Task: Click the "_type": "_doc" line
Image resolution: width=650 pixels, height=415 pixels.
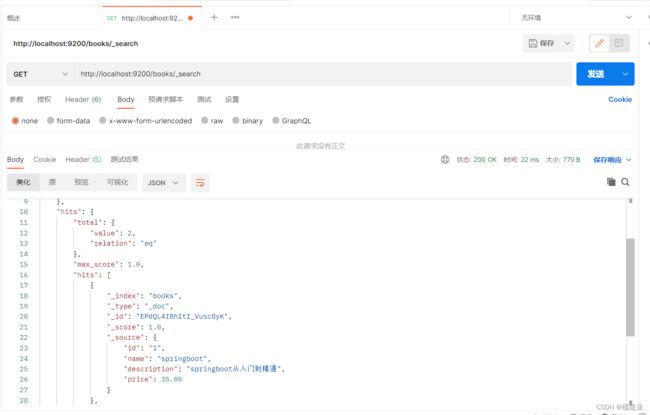Action: tap(140, 306)
